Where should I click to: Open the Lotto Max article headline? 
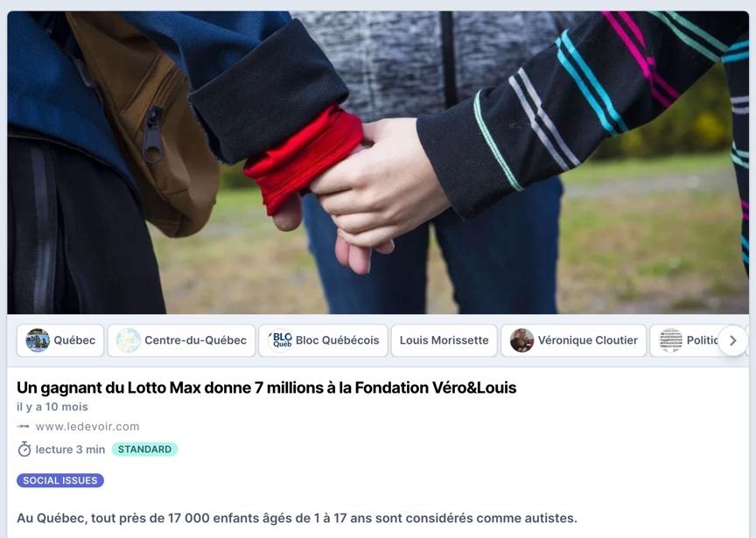pyautogui.click(x=266, y=388)
